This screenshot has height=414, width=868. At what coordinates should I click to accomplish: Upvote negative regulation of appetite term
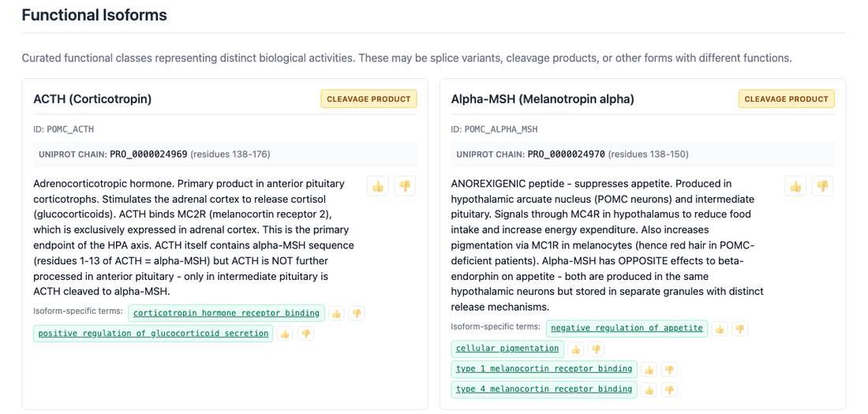[x=719, y=329]
